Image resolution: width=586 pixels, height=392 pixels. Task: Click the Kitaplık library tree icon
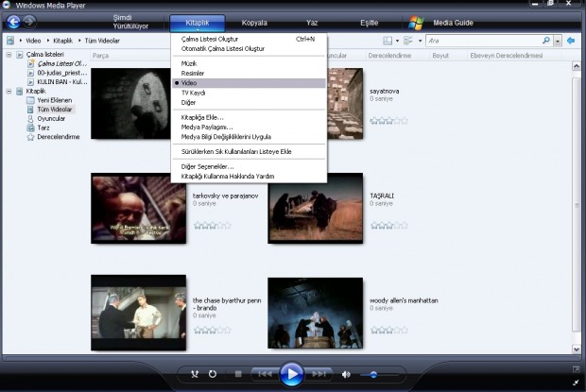click(20, 91)
